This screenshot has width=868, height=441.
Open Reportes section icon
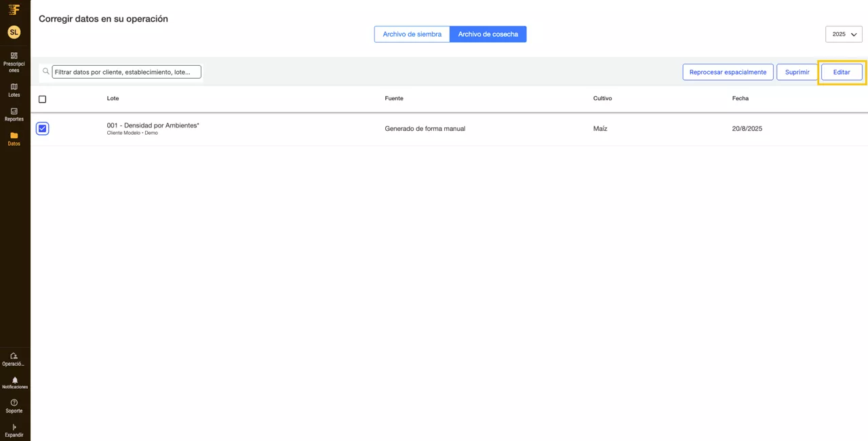14,111
